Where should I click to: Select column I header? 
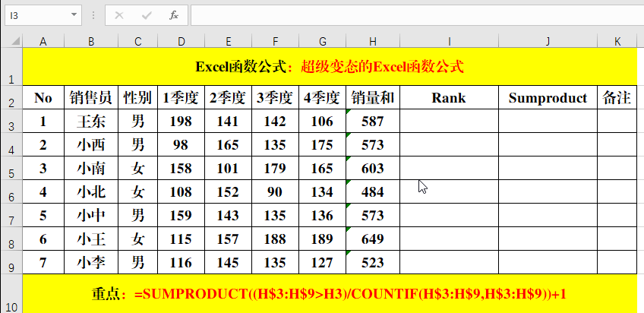point(450,41)
